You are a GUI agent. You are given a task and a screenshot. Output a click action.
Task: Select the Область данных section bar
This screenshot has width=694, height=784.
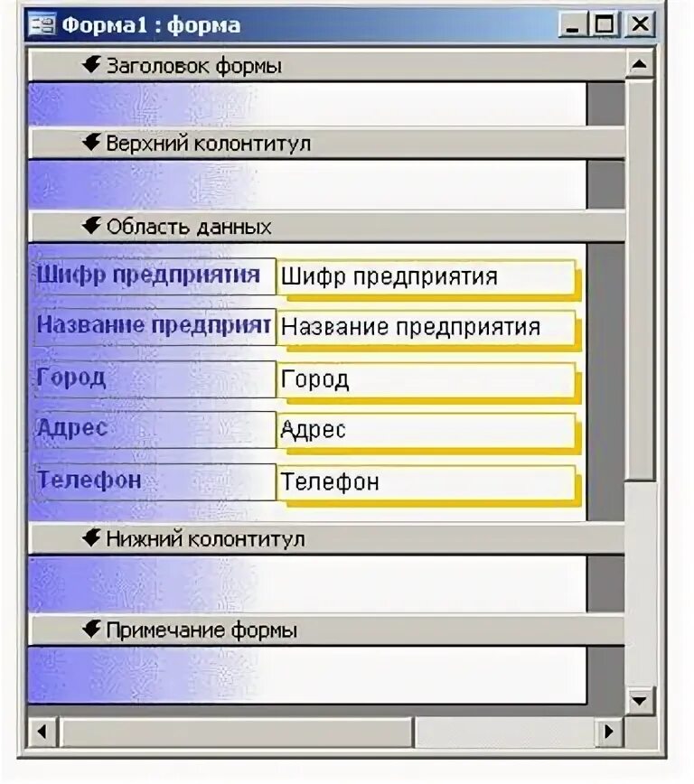coord(326,227)
